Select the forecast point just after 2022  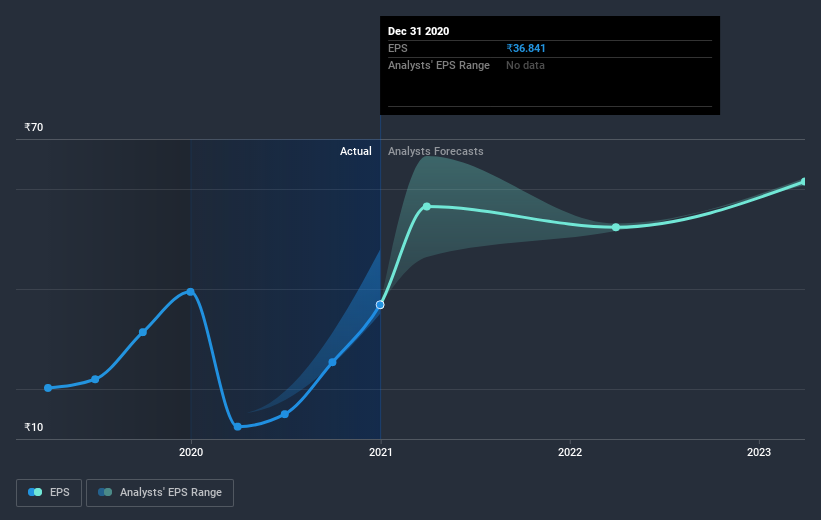(x=616, y=227)
